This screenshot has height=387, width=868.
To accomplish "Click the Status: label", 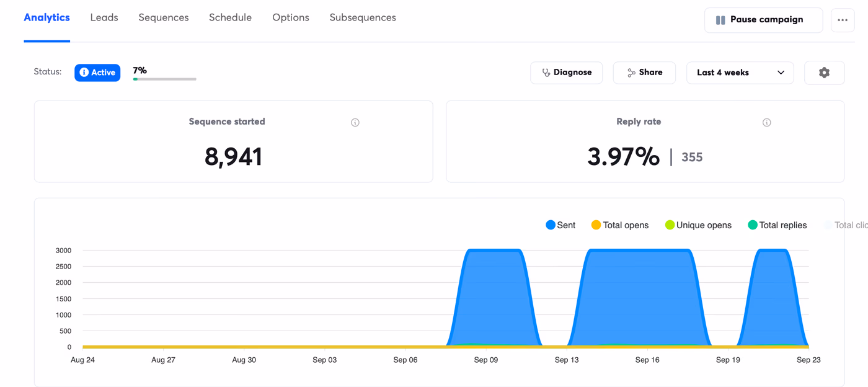I will (48, 72).
